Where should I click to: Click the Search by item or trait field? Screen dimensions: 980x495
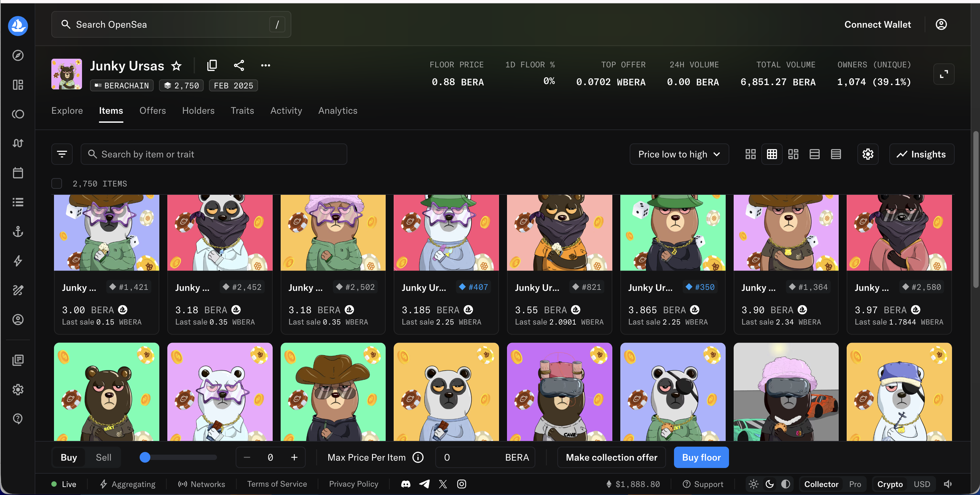point(214,154)
